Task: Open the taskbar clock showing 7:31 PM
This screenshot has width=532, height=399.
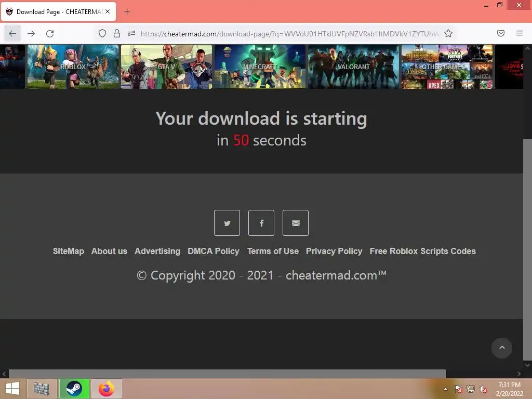Action: pyautogui.click(x=509, y=389)
